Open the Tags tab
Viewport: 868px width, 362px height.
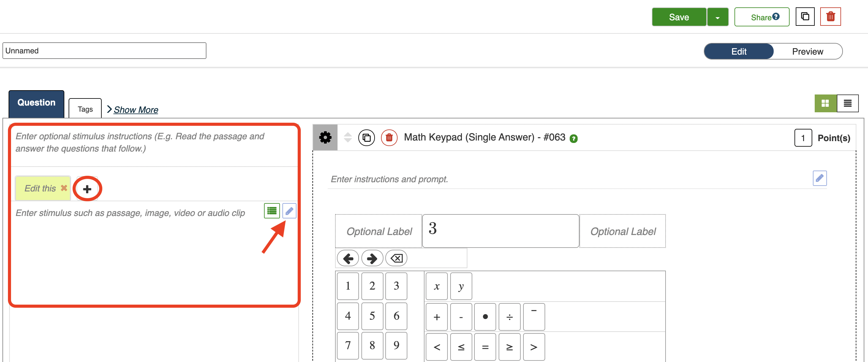85,109
